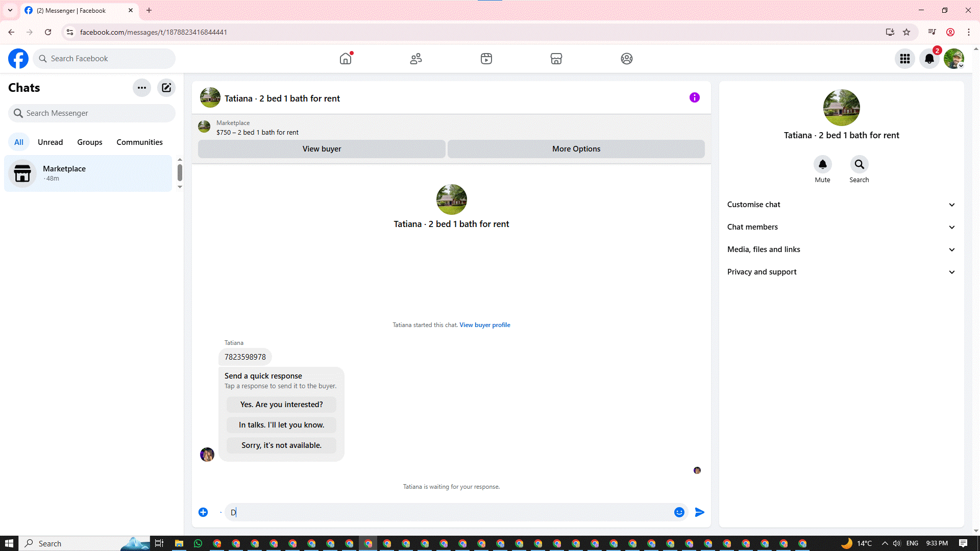Send quick reply Yes. Are you interested?
This screenshot has height=551, width=980.
(x=281, y=405)
